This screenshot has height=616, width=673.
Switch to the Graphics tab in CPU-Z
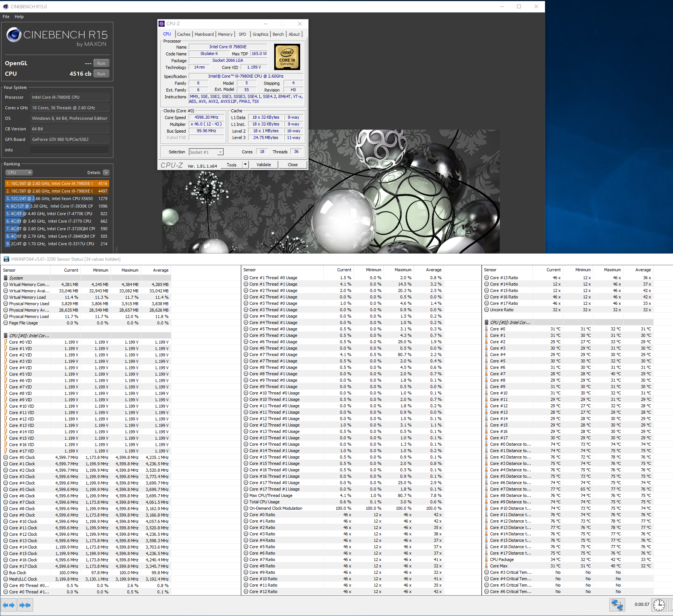[261, 34]
